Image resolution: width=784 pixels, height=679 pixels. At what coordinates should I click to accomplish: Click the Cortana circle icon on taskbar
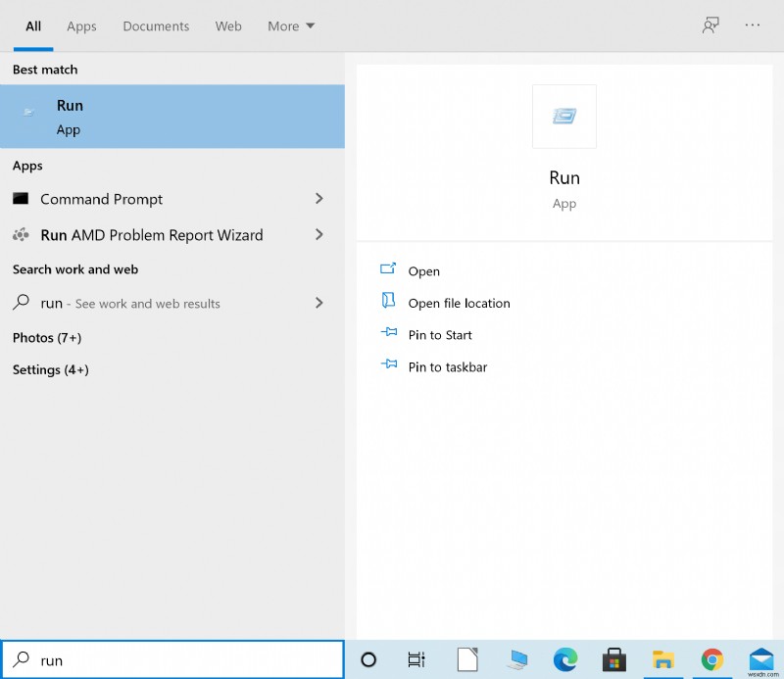pyautogui.click(x=368, y=659)
